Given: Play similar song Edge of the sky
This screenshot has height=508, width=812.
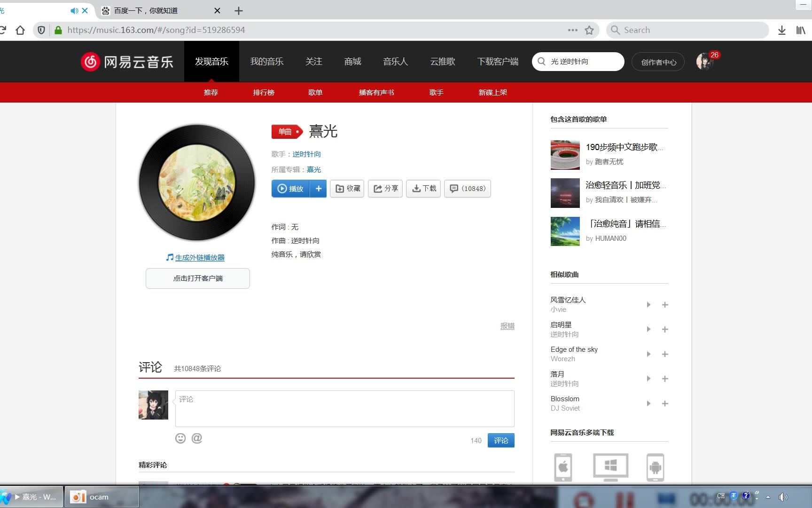Looking at the screenshot, I should coord(648,354).
